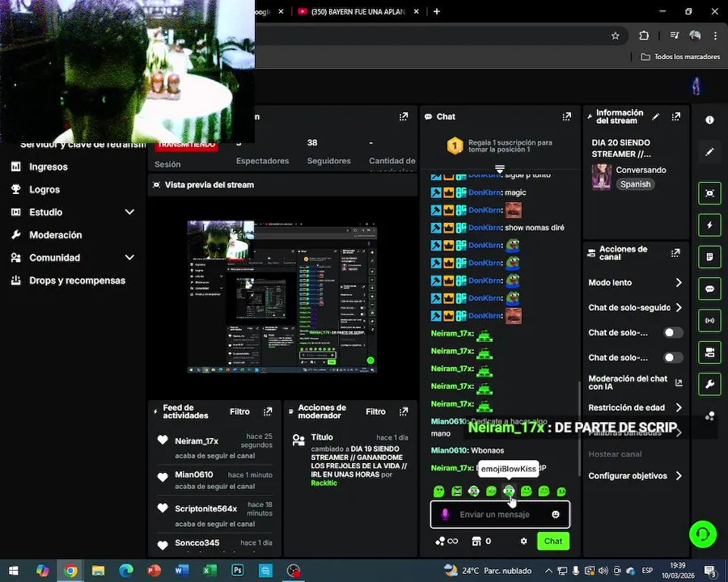Viewport: 728px width, 582px height.
Task: Edit stream info with the pencil icon
Action: 655,116
